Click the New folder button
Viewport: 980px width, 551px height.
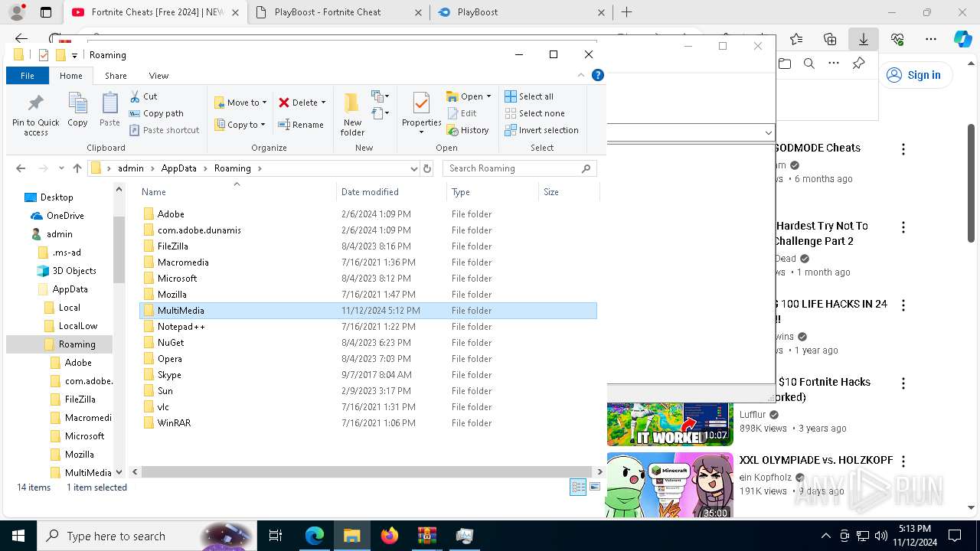click(x=352, y=114)
